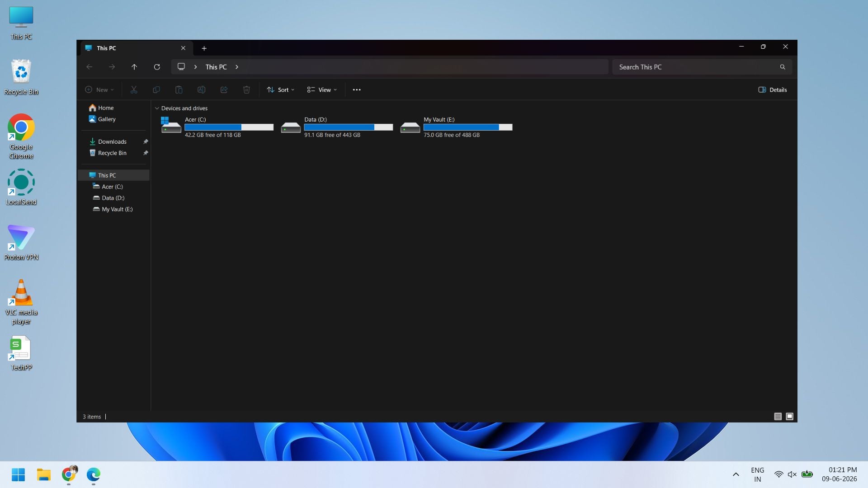Select My Vault (E:) in navigation tree
This screenshot has height=488, width=868.
tap(113, 209)
